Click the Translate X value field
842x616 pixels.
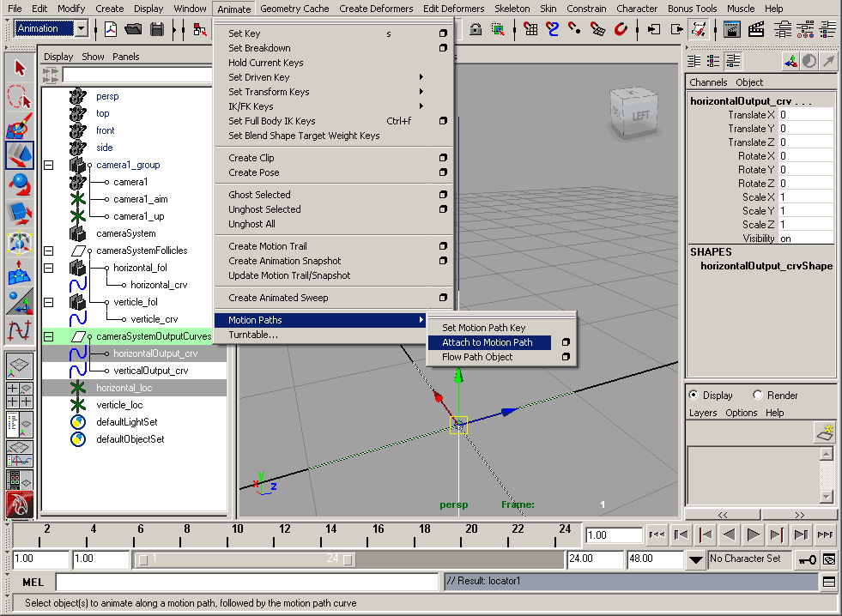tap(805, 115)
